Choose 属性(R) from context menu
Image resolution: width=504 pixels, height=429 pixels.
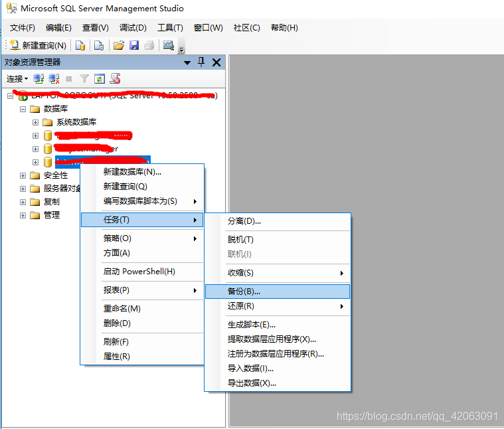tap(142, 357)
